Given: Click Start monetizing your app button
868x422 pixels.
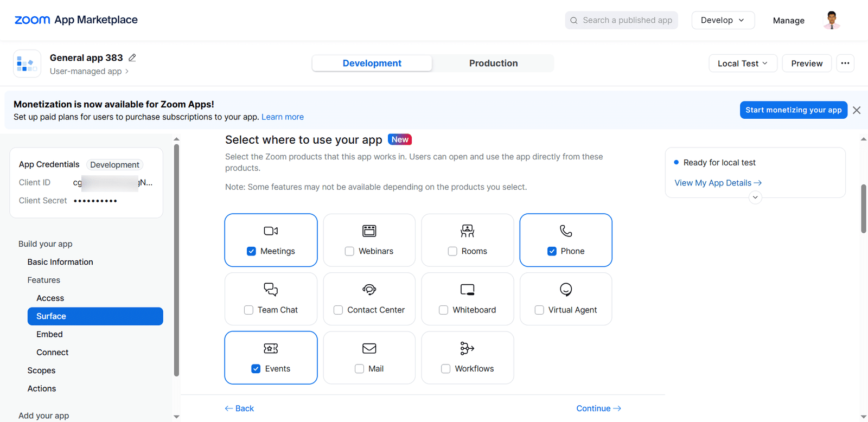Looking at the screenshot, I should coord(794,110).
